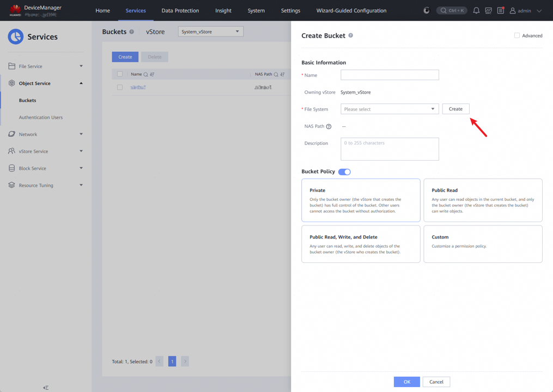Select the Public Read policy card
This screenshot has height=392, width=553.
[483, 200]
